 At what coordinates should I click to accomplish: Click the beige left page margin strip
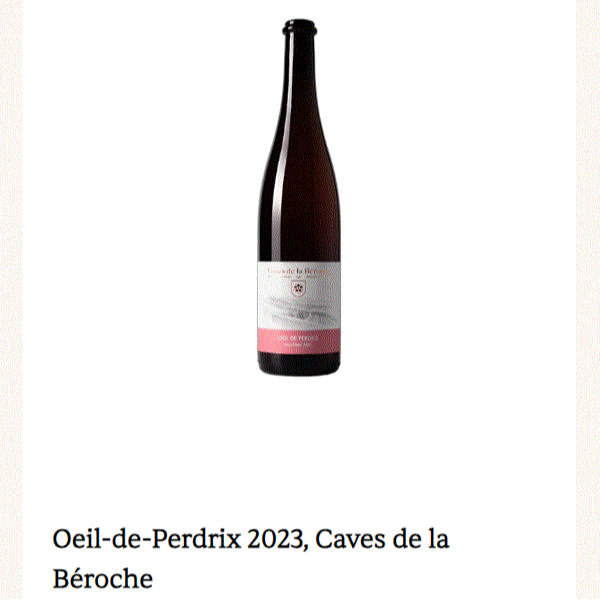[x=11, y=300]
